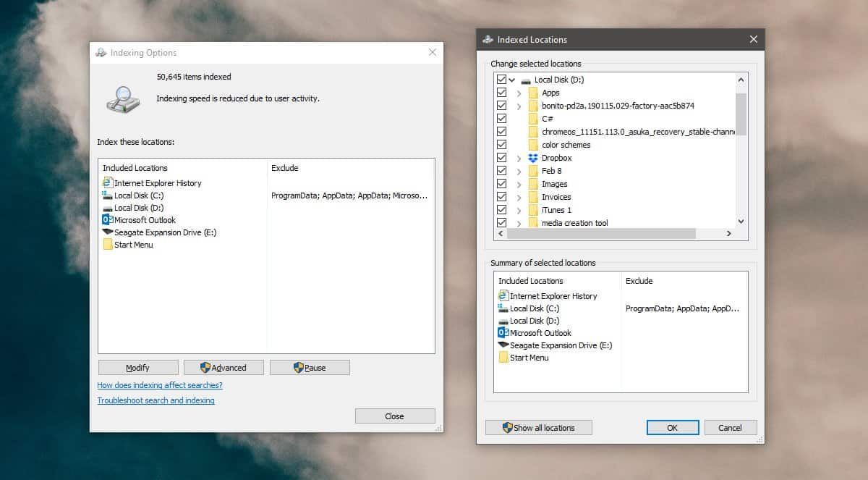Expand the Images folder node
868x480 pixels.
point(519,184)
